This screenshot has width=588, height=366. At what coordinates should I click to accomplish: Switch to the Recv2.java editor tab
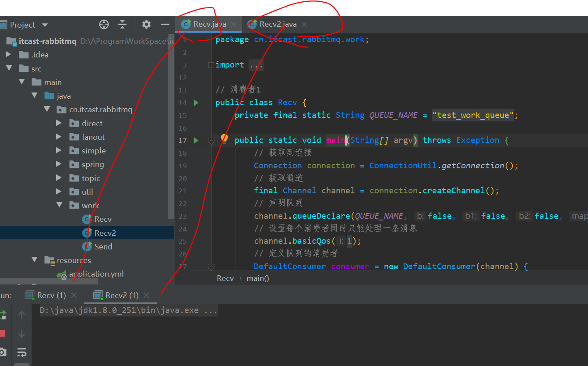tap(278, 24)
